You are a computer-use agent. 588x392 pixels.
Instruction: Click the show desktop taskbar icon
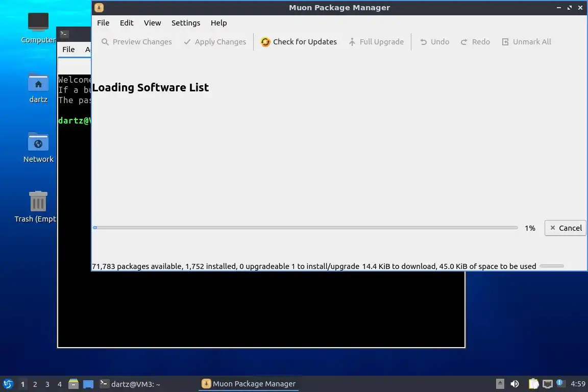(x=88, y=384)
